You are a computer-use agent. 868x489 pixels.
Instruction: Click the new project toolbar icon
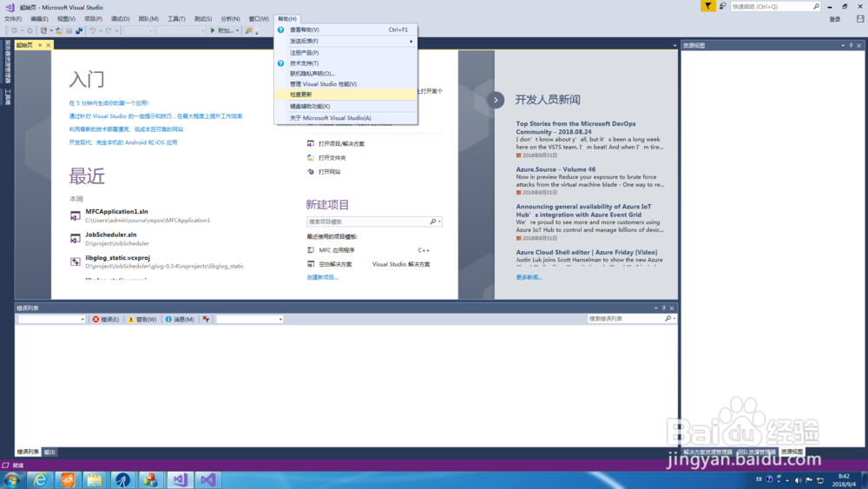coord(43,30)
